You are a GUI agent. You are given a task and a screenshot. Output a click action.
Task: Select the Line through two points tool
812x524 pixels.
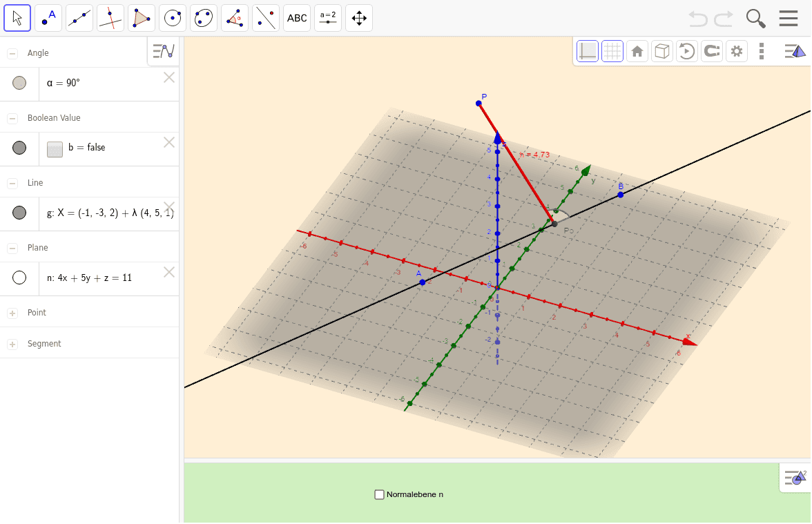(79, 18)
